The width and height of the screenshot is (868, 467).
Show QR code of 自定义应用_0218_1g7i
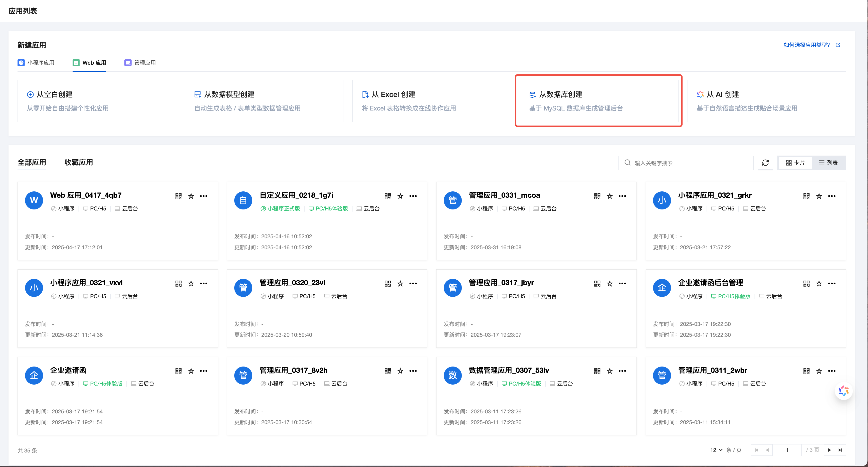point(387,196)
